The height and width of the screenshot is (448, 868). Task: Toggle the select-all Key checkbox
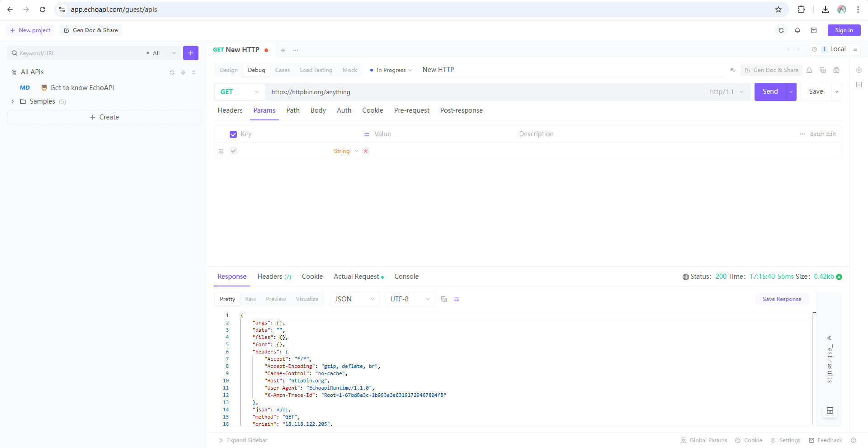[x=233, y=134]
